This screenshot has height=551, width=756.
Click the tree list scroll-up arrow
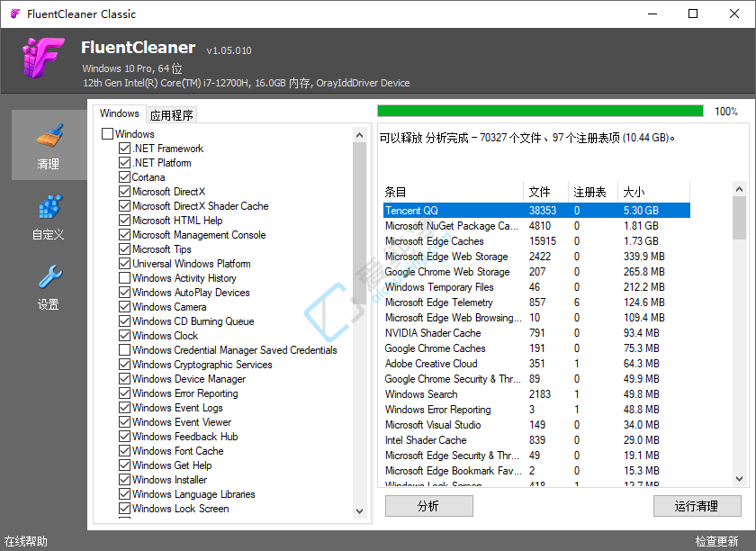(x=359, y=135)
